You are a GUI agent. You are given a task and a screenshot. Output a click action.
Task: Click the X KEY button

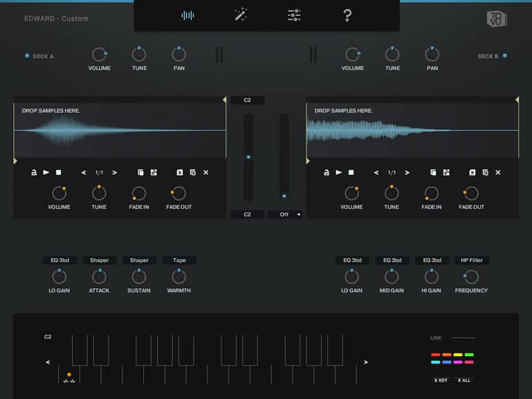coord(441,380)
